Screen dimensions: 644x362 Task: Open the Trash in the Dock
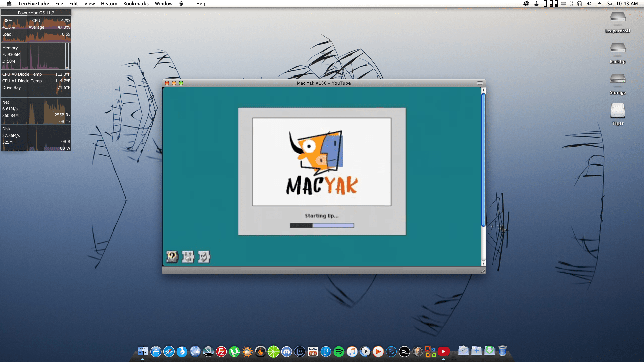coord(502,351)
